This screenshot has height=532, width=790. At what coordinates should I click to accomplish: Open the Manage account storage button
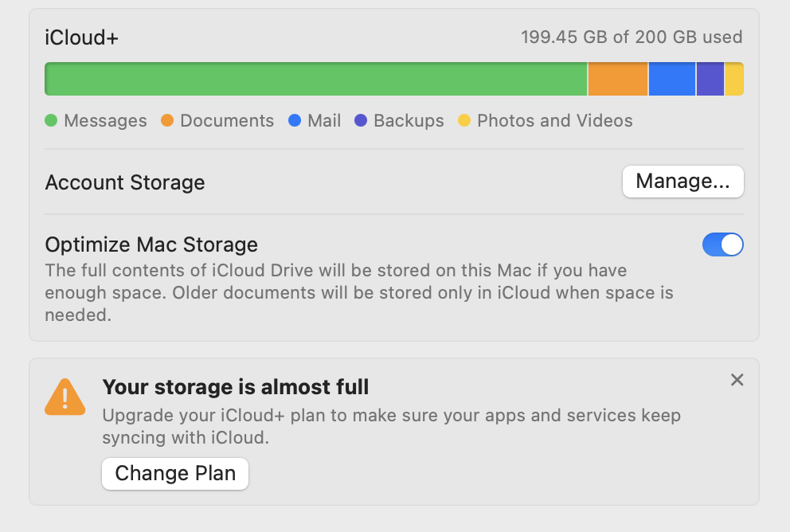coord(682,182)
